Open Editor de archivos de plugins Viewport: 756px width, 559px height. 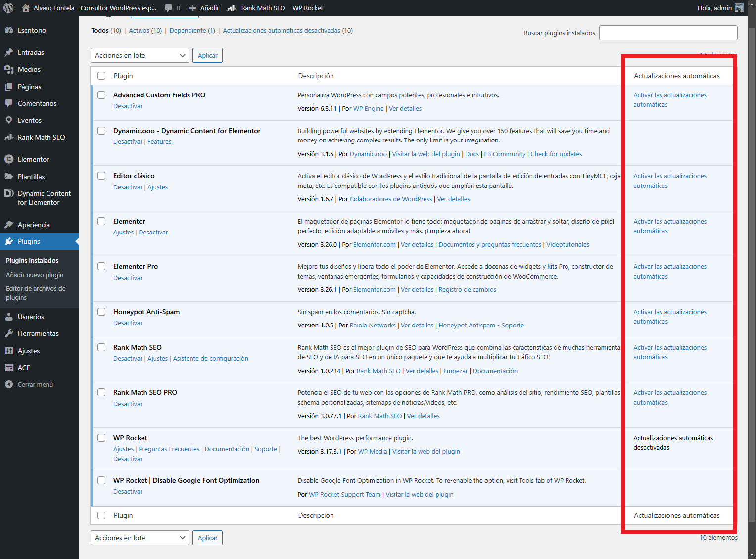36,293
